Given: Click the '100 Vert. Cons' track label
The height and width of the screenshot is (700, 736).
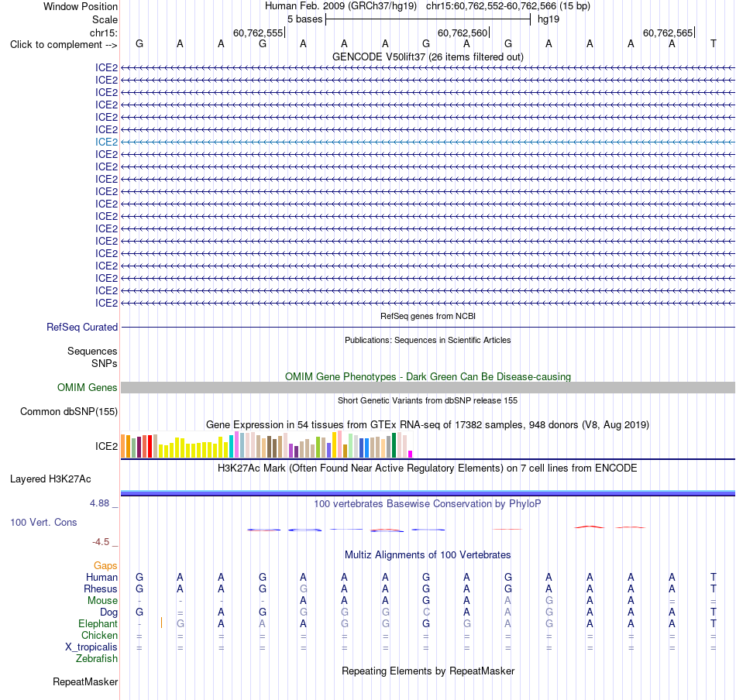Looking at the screenshot, I should point(43,522).
